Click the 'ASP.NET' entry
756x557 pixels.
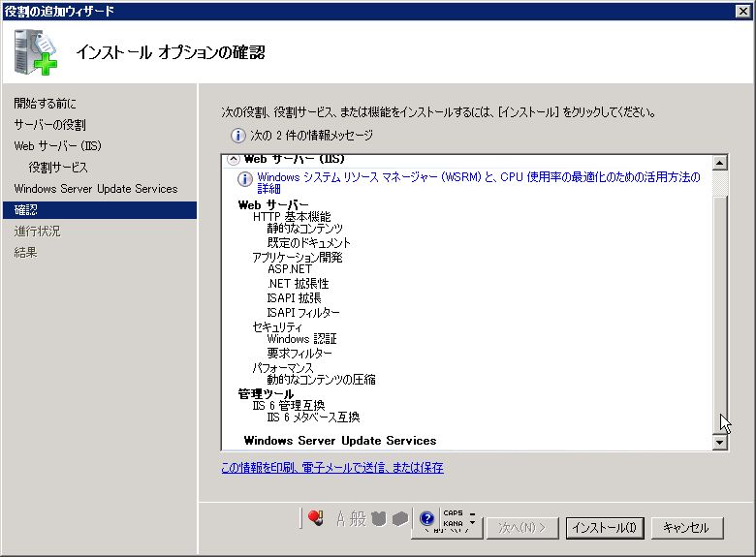tap(290, 269)
